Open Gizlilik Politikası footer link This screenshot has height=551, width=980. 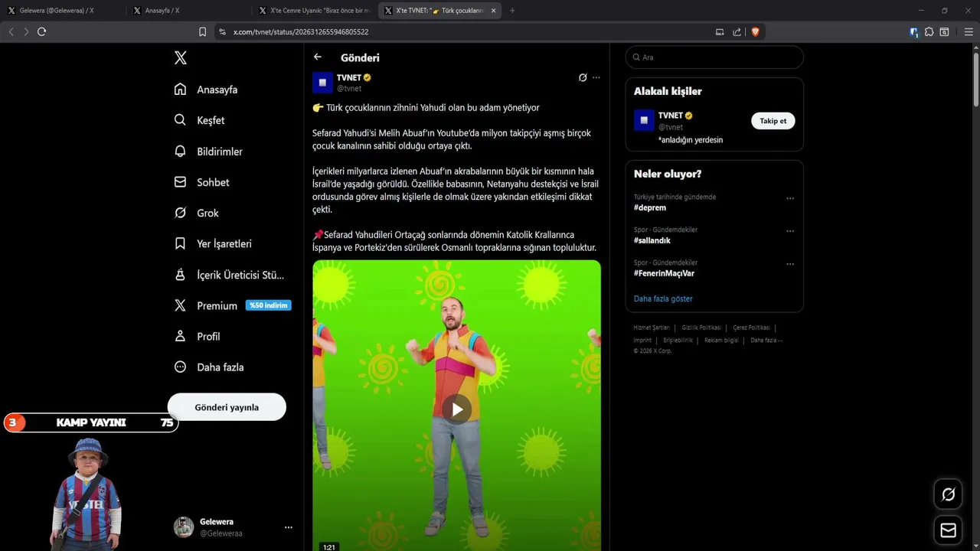[x=701, y=328]
